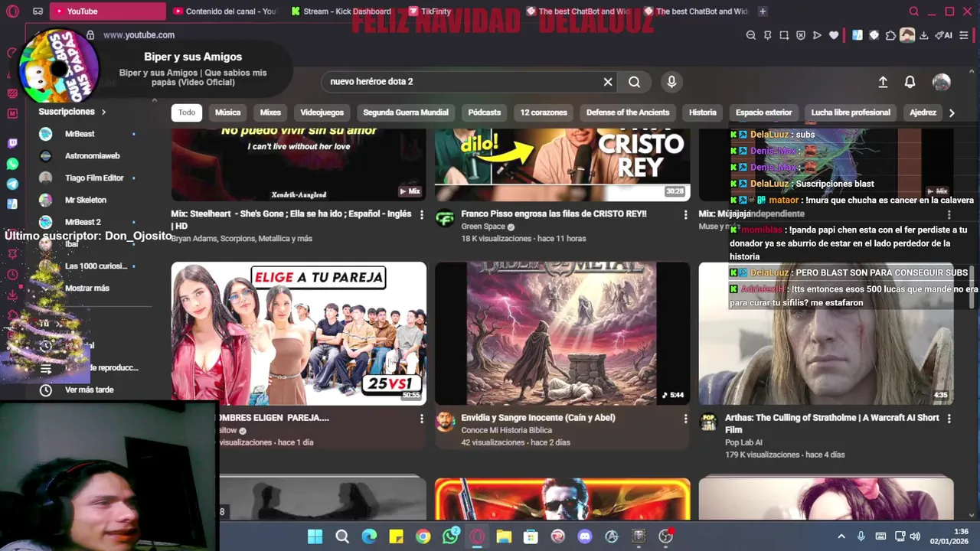Open the Opera AI assistant button
The width and height of the screenshot is (980, 551).
pos(943,35)
